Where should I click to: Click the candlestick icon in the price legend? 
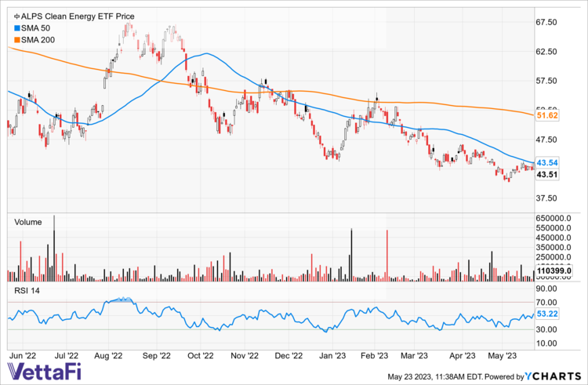point(9,15)
